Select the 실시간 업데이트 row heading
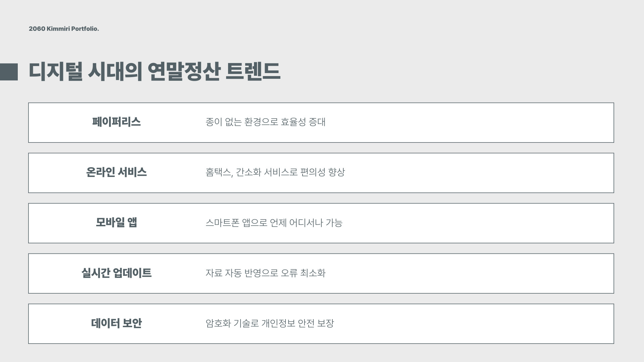The image size is (644, 362). (x=116, y=273)
